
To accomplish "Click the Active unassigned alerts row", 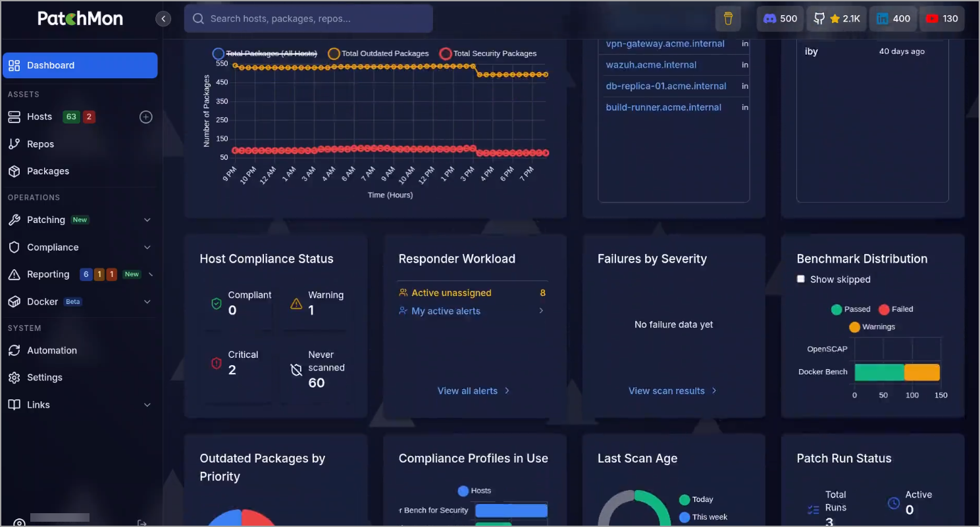I will click(x=472, y=293).
